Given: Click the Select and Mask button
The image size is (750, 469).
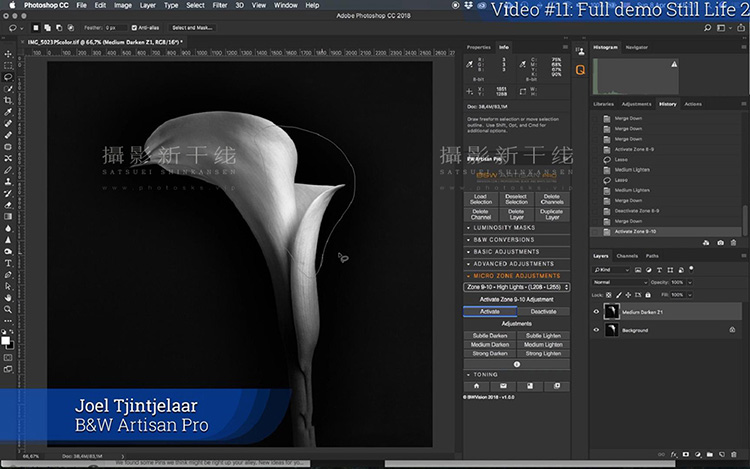Looking at the screenshot, I should tap(192, 28).
